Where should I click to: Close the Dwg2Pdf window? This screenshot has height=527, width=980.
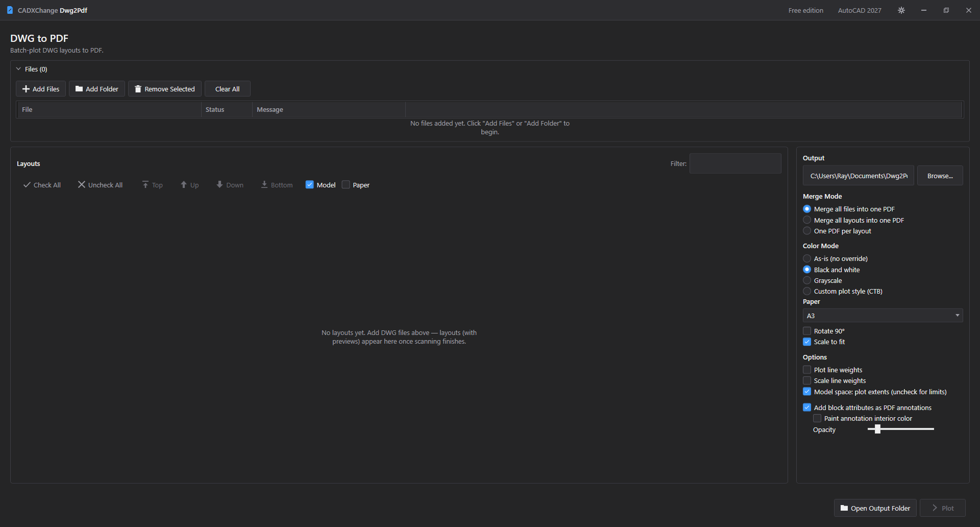[x=969, y=10]
